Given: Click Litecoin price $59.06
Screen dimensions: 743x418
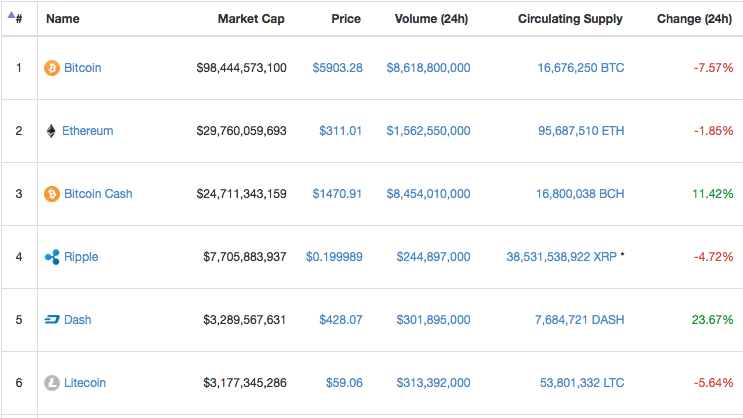Looking at the screenshot, I should (344, 383).
